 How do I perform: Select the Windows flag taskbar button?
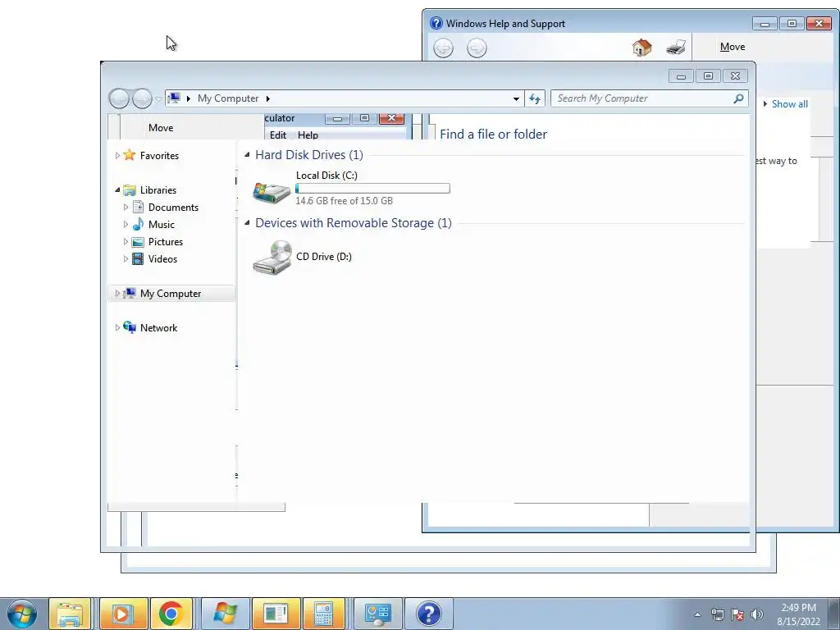(225, 614)
